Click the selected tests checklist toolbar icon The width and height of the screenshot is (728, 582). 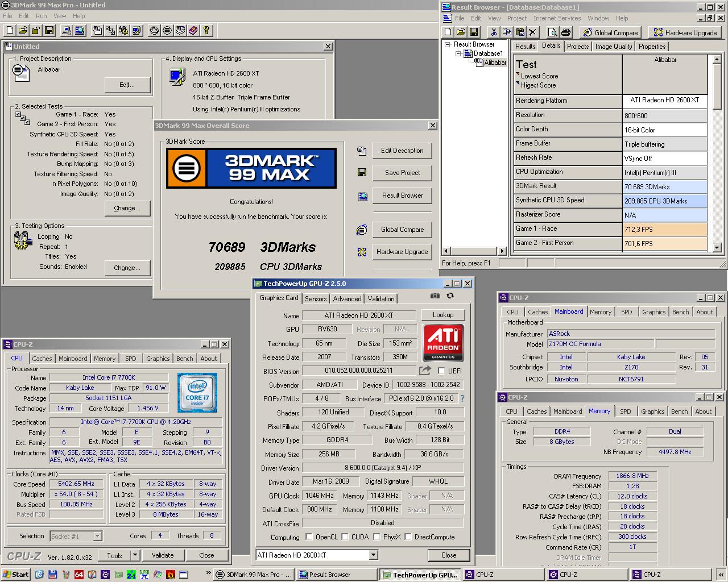110,31
